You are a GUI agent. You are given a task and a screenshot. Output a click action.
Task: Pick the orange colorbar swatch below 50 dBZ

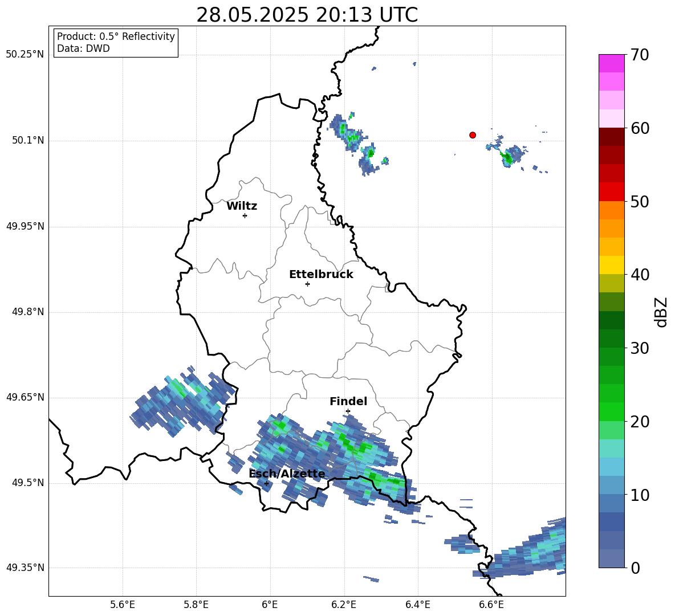click(x=611, y=210)
